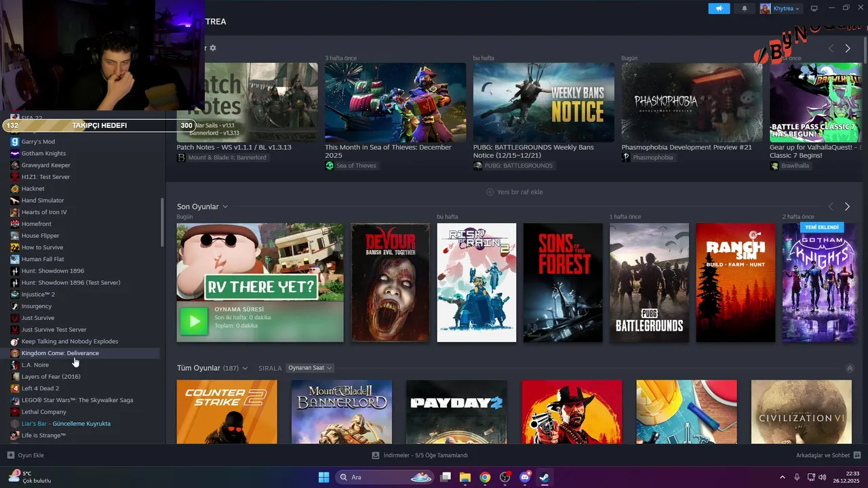
Task: Click Oyun Ekle to add a game
Action: click(x=26, y=455)
